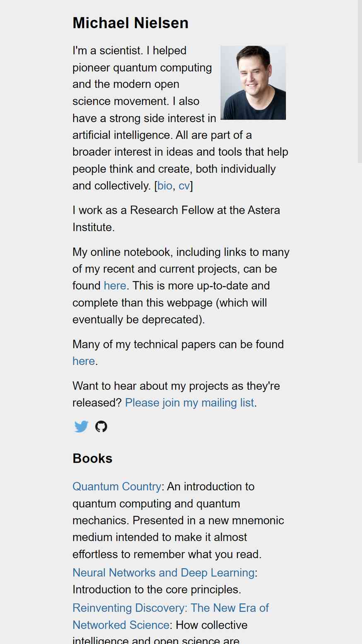Viewport: 362px width, 644px height.
Task: Open the bio link
Action: point(165,186)
